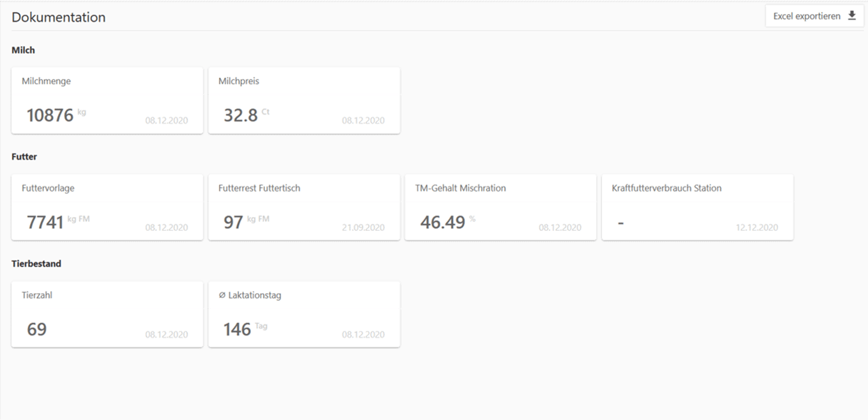Click the 12.12.2020 date on Kraftfutterverbrauch card
The image size is (868, 420).
pos(756,227)
